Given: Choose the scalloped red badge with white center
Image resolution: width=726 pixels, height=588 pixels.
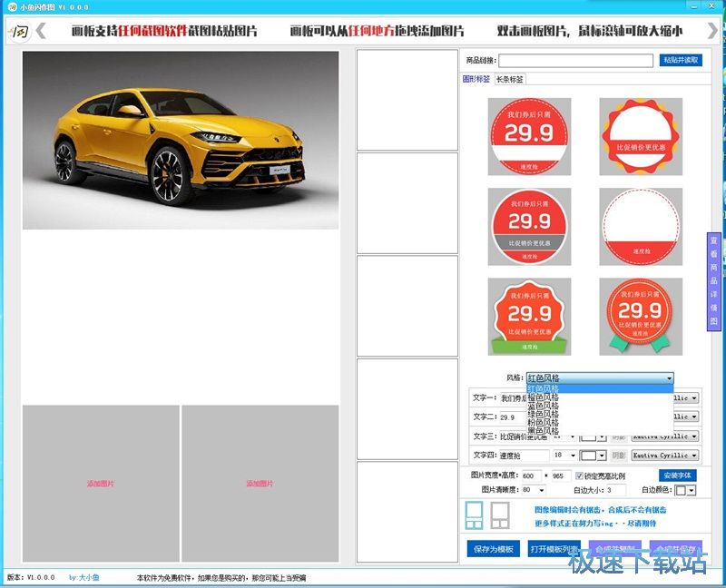Looking at the screenshot, I should point(641,138).
